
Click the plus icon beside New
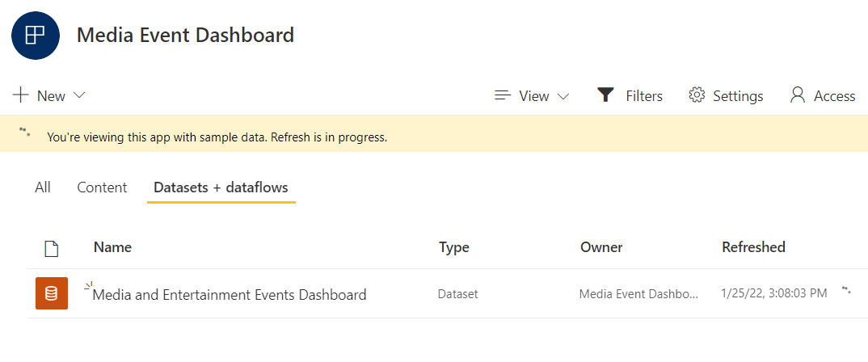pos(21,95)
